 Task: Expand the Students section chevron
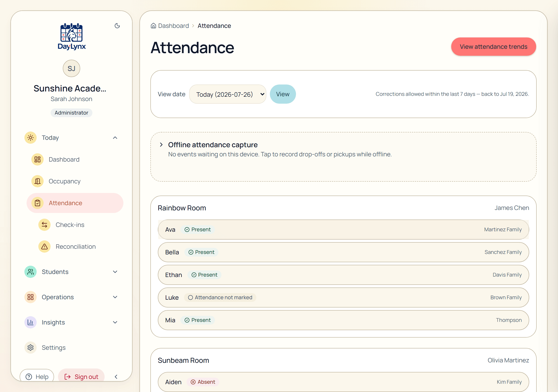pos(115,272)
